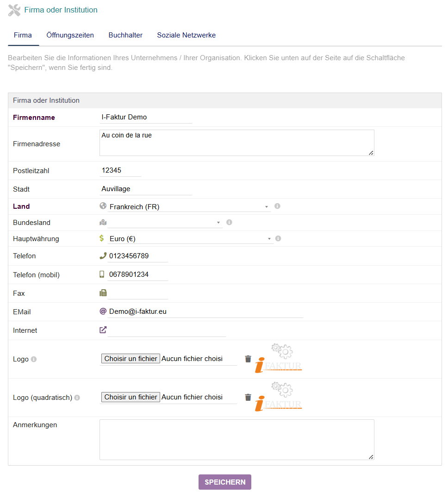The height and width of the screenshot is (492, 448).
Task: Open the Buchhalter tab
Action: [125, 35]
